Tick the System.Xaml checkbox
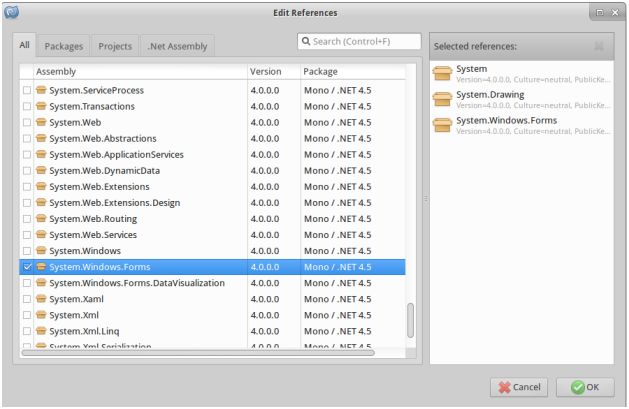This screenshot has height=409, width=629. point(27,299)
